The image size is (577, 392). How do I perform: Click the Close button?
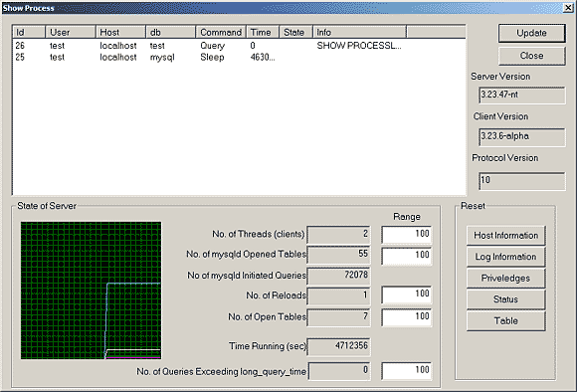[532, 56]
